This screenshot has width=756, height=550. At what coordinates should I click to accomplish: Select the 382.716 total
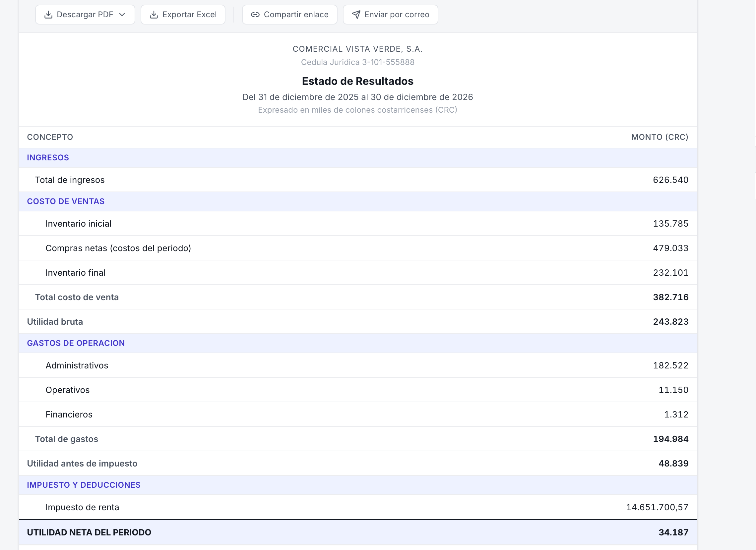(671, 297)
